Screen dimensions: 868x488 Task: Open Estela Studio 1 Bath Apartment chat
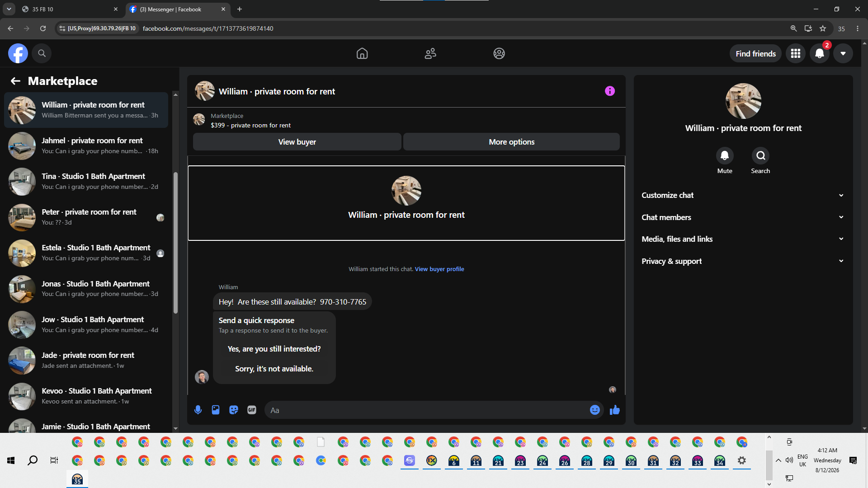pos(86,253)
